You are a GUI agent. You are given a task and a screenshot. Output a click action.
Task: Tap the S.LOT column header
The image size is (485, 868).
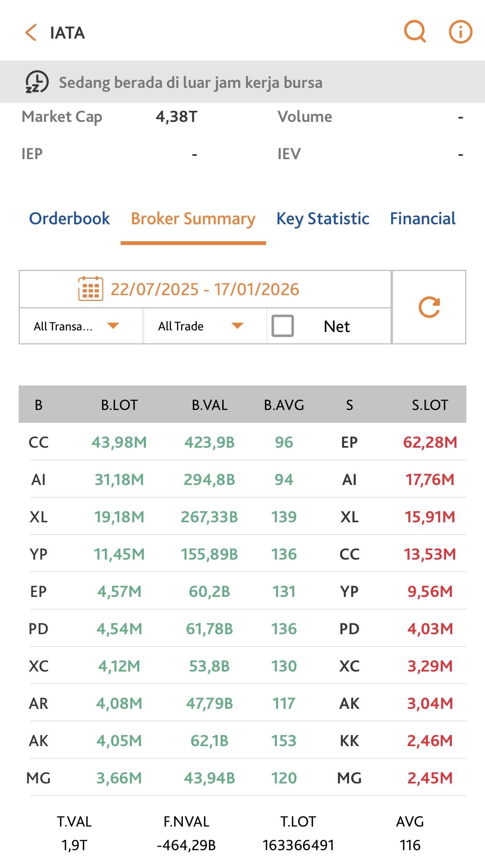[x=430, y=405]
